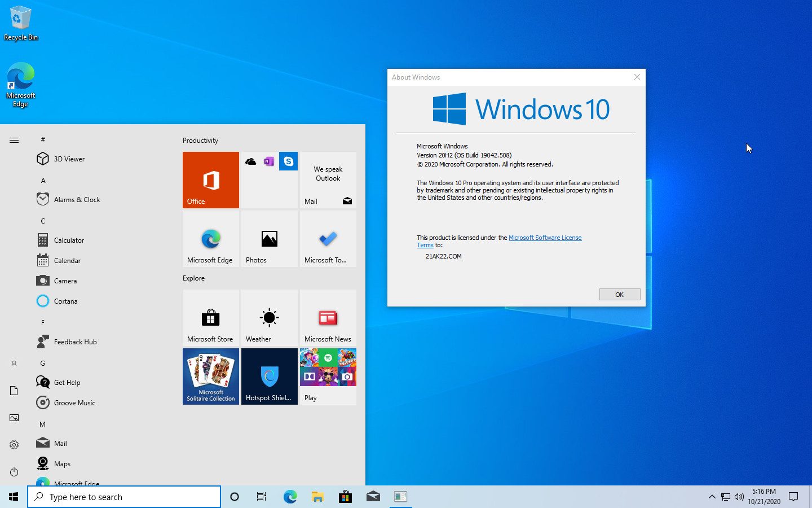Open the clock showing 5:16 PM

764,497
